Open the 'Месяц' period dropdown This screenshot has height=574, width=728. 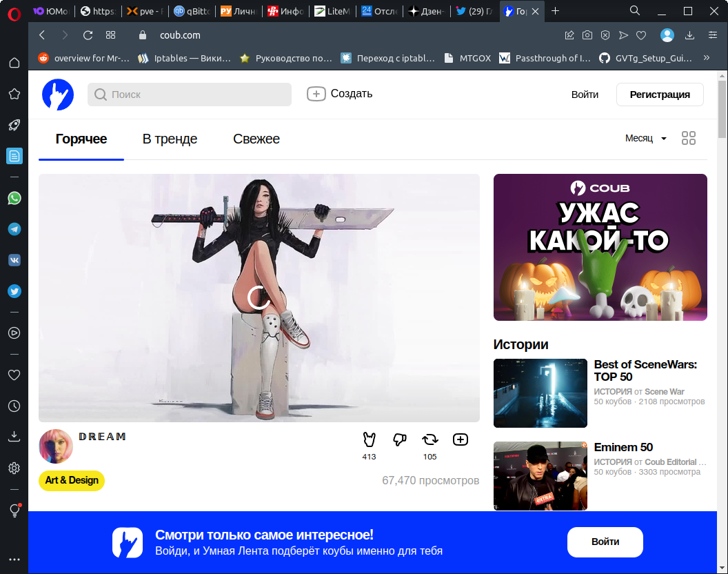click(644, 138)
